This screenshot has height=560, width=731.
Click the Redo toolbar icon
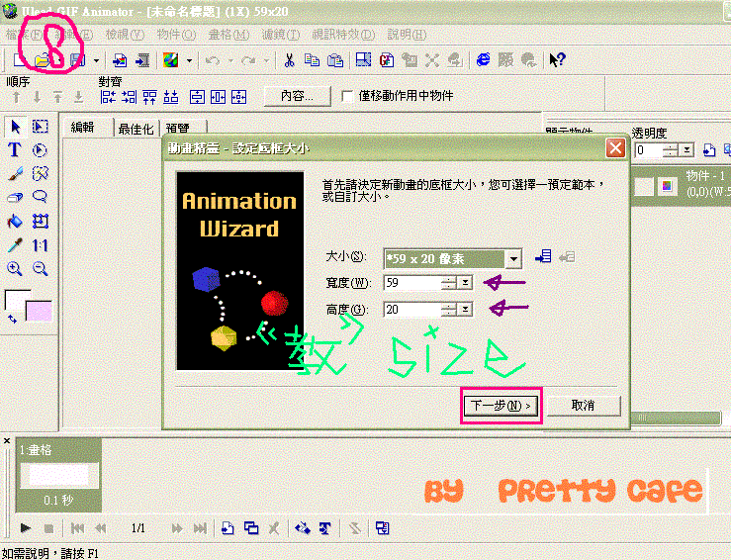[x=249, y=60]
